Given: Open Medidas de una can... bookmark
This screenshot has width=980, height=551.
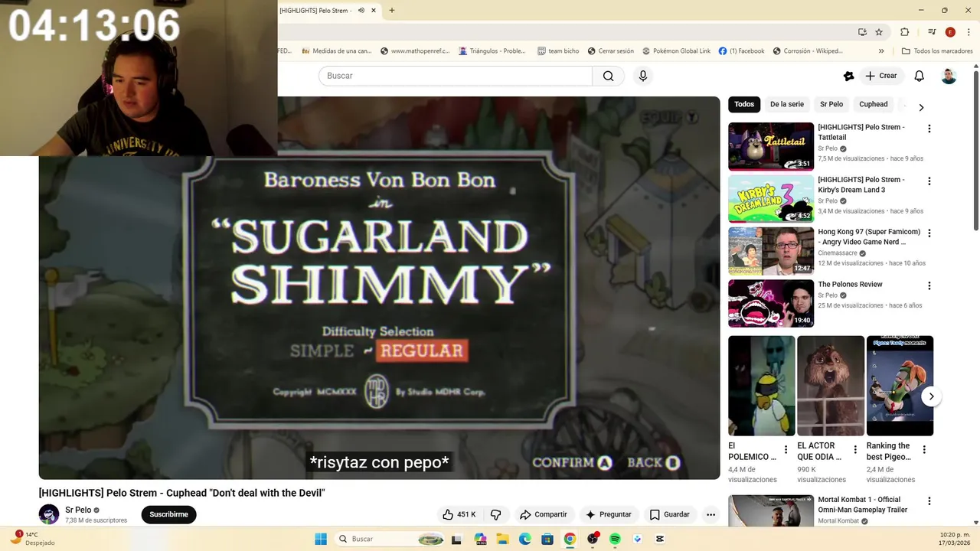Looking at the screenshot, I should click(x=337, y=51).
